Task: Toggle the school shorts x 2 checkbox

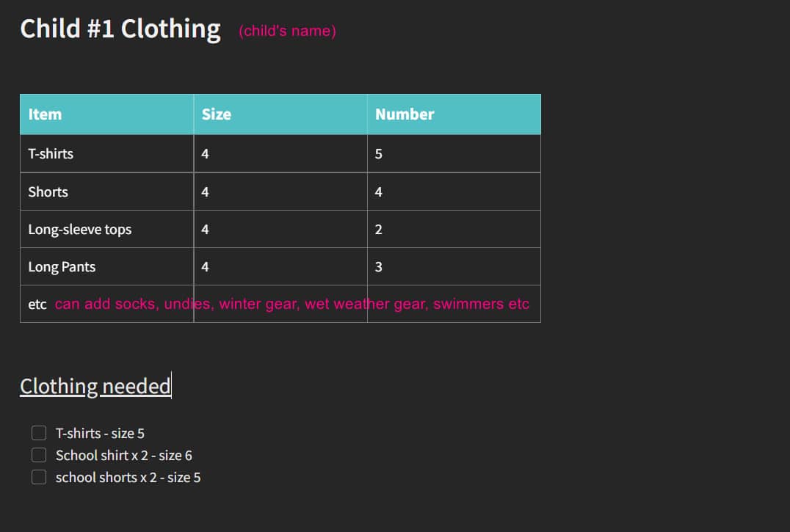Action: coord(39,477)
